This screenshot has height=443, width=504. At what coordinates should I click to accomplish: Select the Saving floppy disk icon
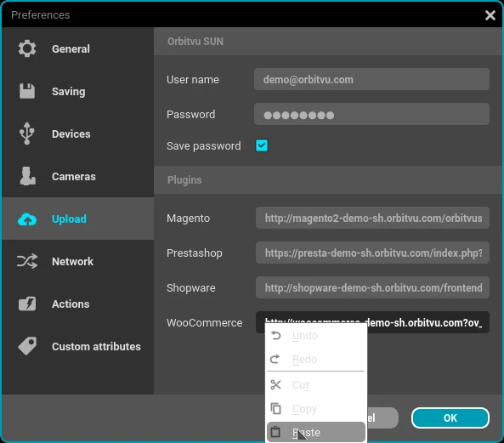27,91
